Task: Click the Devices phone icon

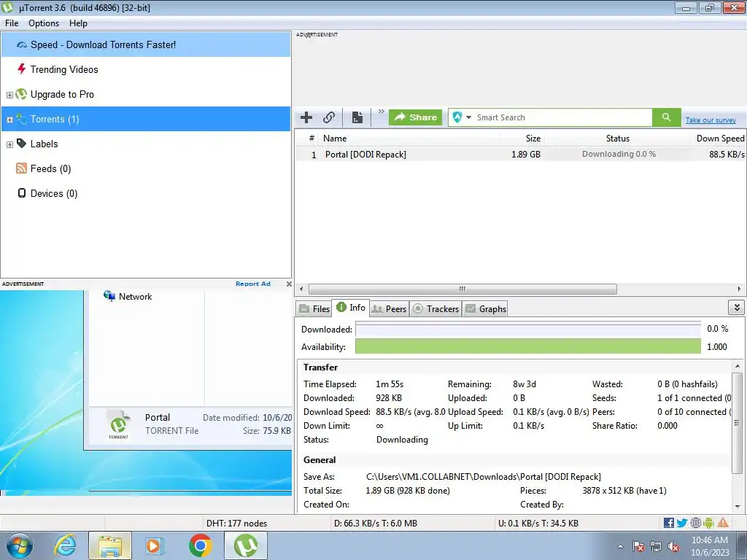Action: click(x=21, y=192)
